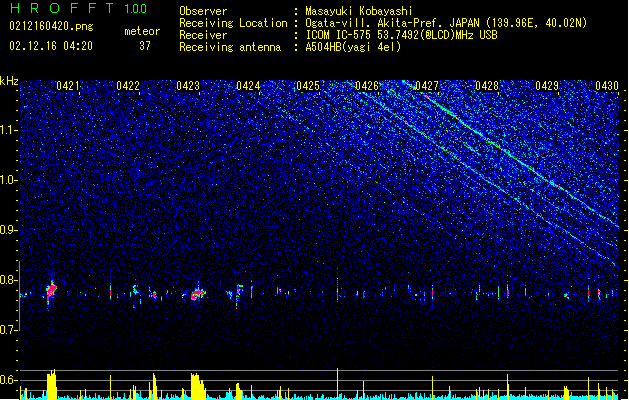
Task: Click the 0.9 kHz axis label
Action: coord(9,230)
